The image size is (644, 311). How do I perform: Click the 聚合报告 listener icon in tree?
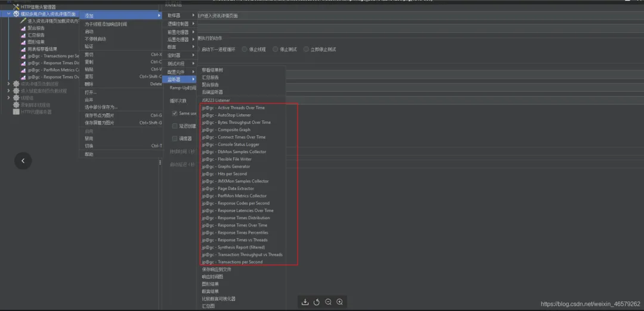(x=23, y=28)
